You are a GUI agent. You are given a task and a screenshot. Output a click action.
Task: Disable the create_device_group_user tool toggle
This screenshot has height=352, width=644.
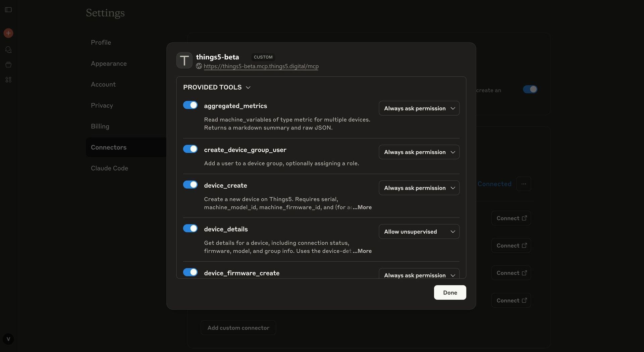(190, 149)
